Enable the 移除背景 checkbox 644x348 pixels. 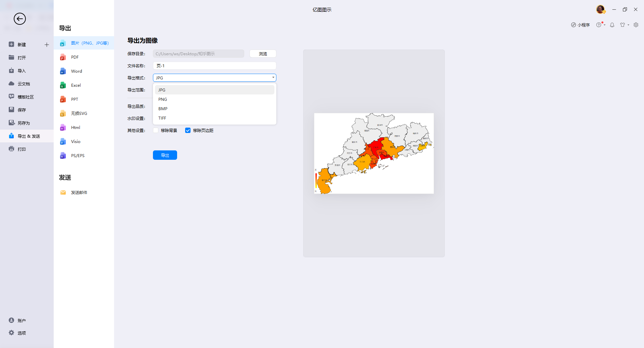(155, 130)
